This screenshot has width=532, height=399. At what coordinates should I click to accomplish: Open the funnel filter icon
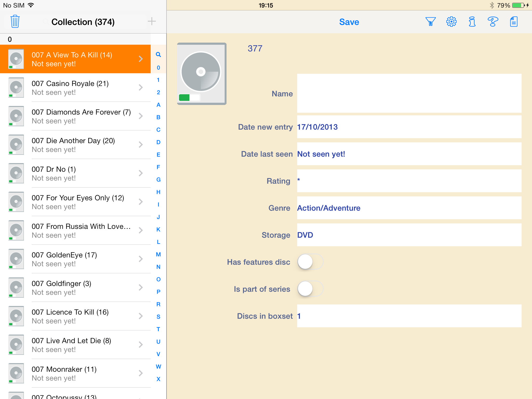tap(430, 22)
